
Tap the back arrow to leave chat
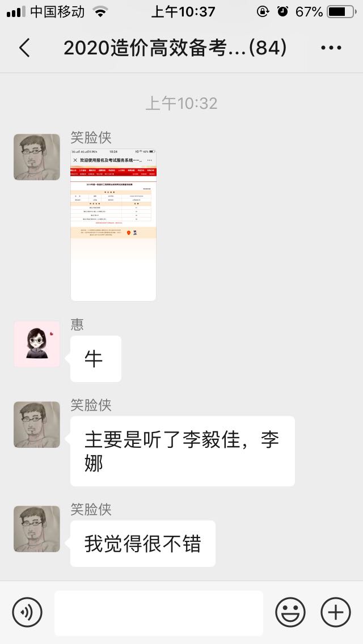coord(24,48)
